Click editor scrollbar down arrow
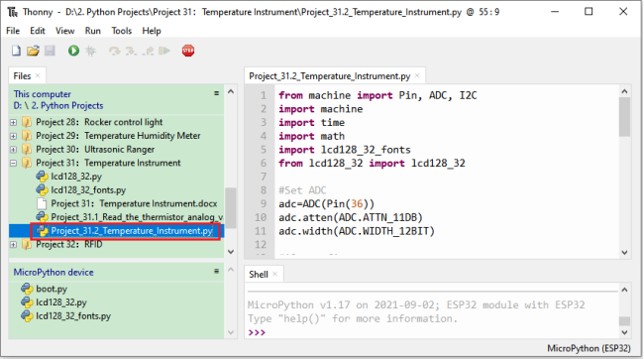644x359 pixels. pyautogui.click(x=625, y=253)
